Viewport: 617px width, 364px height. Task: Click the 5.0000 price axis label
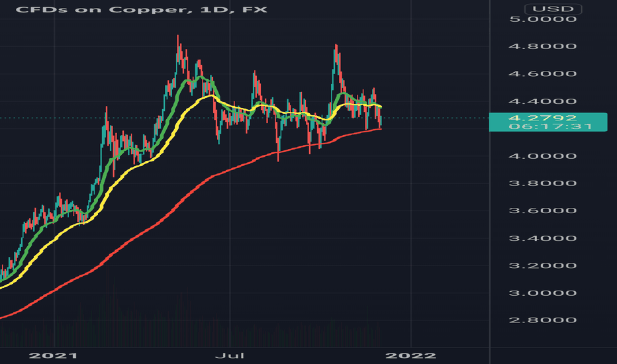pyautogui.click(x=543, y=19)
